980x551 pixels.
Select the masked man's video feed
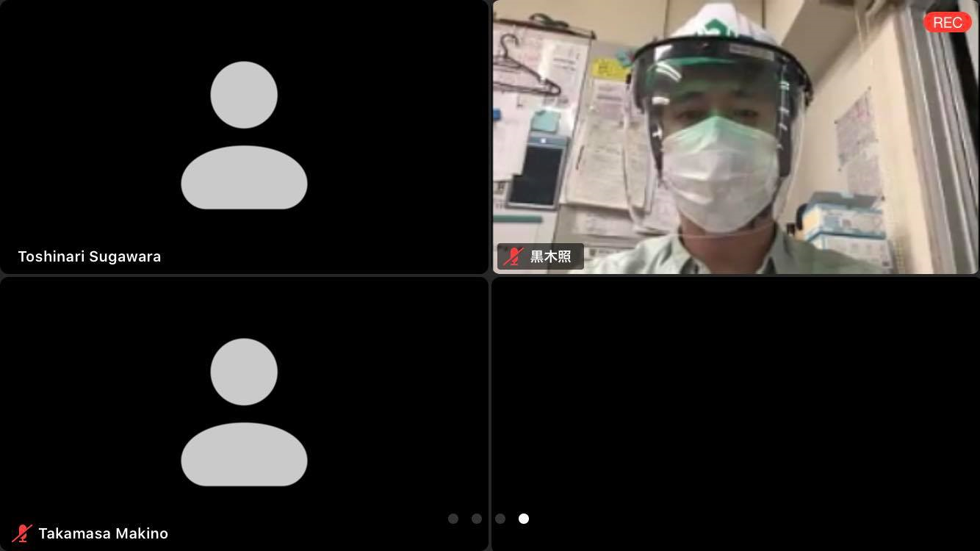coord(735,137)
